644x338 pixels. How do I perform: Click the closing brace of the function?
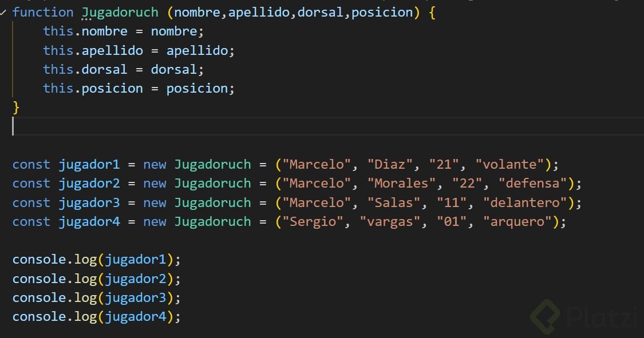(16, 108)
